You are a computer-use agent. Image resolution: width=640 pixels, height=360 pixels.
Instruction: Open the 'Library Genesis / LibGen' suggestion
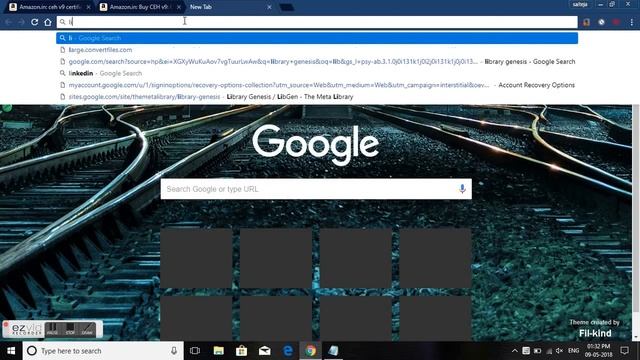click(317, 97)
